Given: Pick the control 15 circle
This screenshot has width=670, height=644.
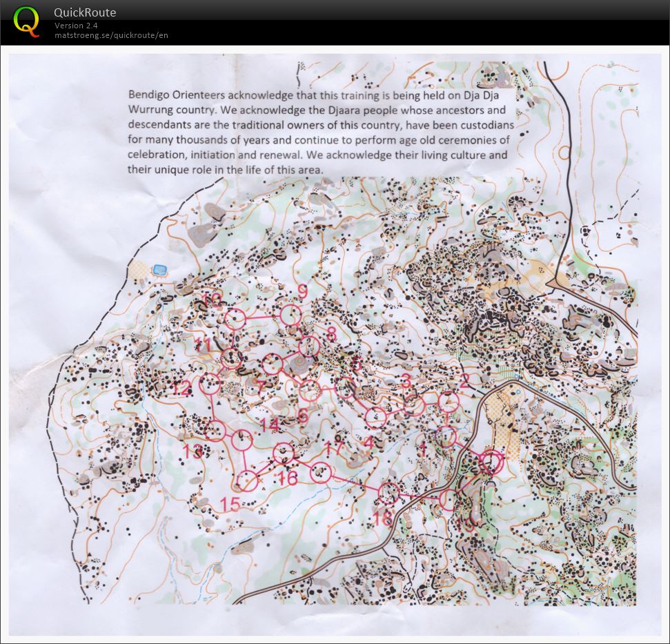Looking at the screenshot, I should (x=247, y=479).
